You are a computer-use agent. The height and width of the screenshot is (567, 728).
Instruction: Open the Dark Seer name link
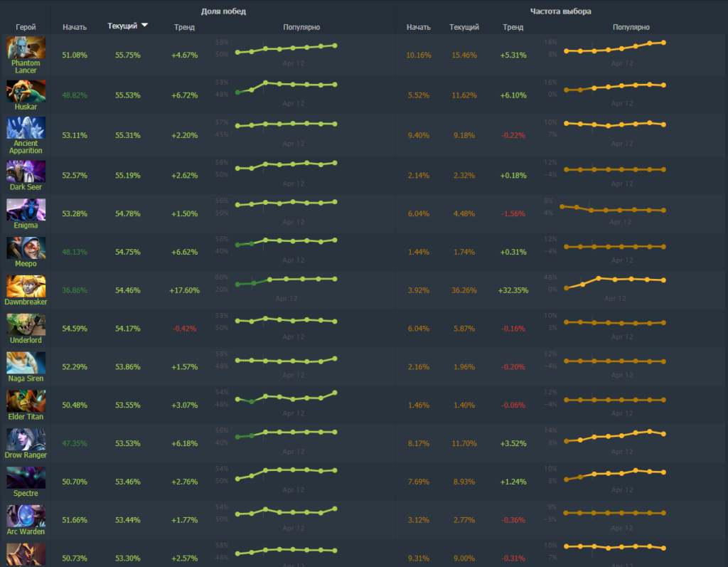coord(26,187)
